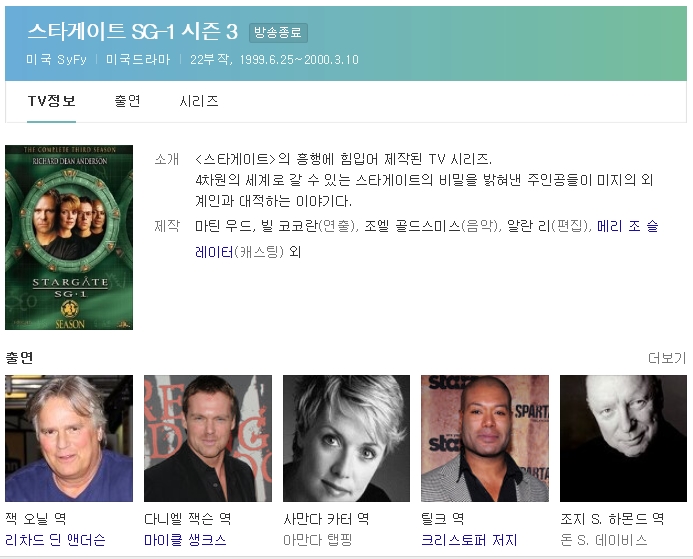693x559 pixels.
Task: Open the 시리즈 tab
Action: (x=199, y=101)
